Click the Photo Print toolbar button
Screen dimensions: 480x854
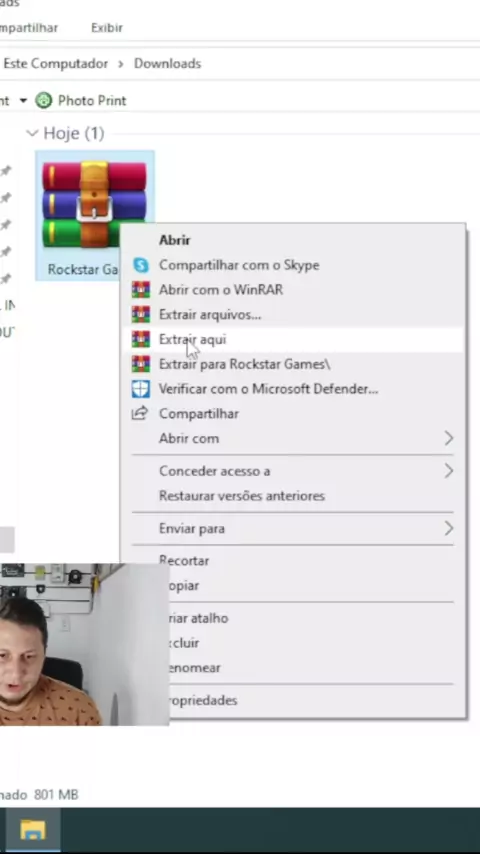(81, 100)
